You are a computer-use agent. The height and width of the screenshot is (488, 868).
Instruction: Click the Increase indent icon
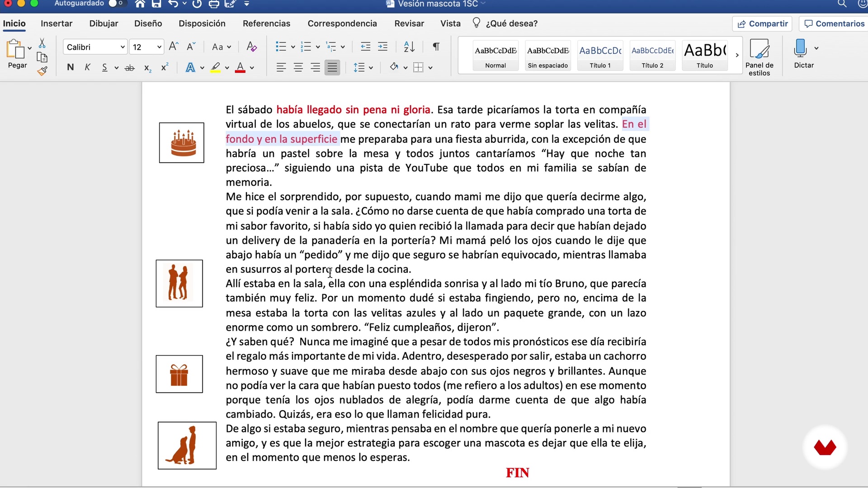click(x=382, y=47)
